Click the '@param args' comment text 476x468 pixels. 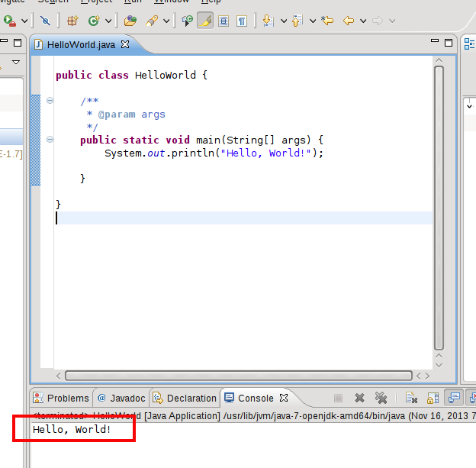[x=132, y=115]
